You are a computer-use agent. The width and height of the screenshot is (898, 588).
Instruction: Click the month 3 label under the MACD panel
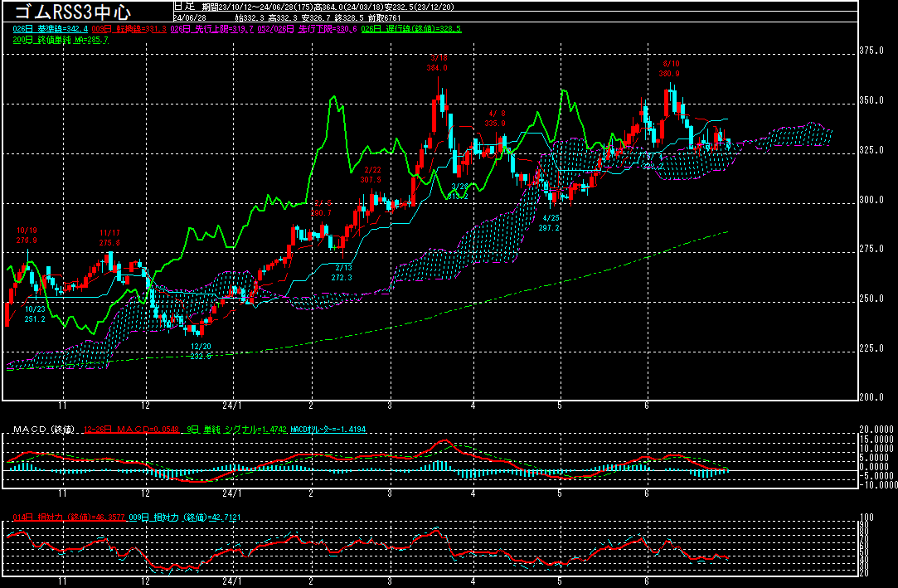(390, 493)
